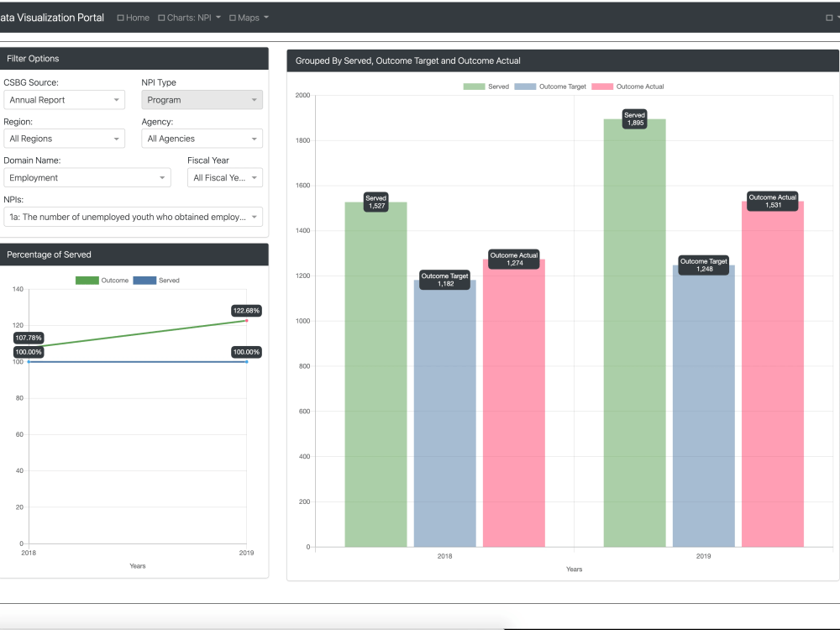Click the NPIs: field label
Viewport: 840px width, 630px height.
(13, 199)
